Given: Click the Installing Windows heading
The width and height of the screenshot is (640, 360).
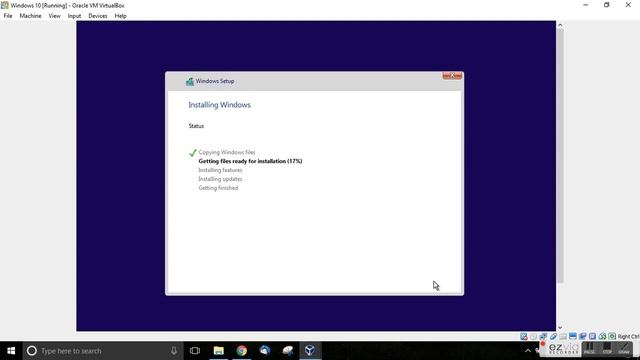Looking at the screenshot, I should click(x=219, y=105).
